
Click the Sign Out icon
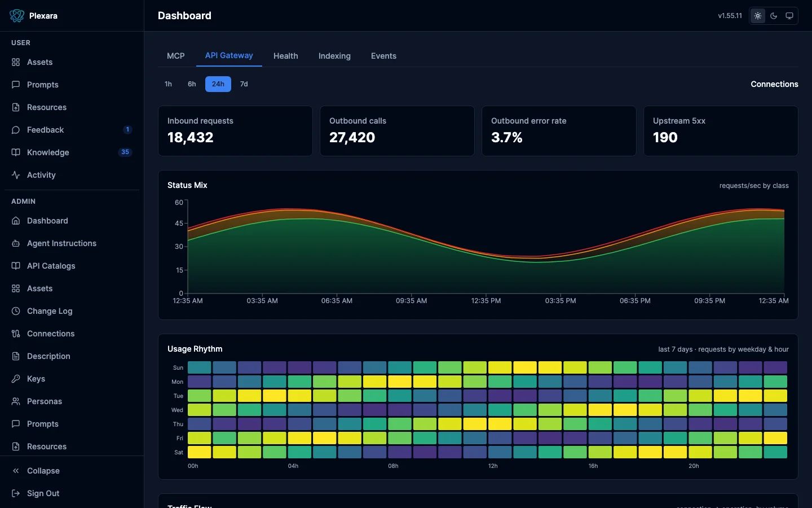(x=16, y=493)
